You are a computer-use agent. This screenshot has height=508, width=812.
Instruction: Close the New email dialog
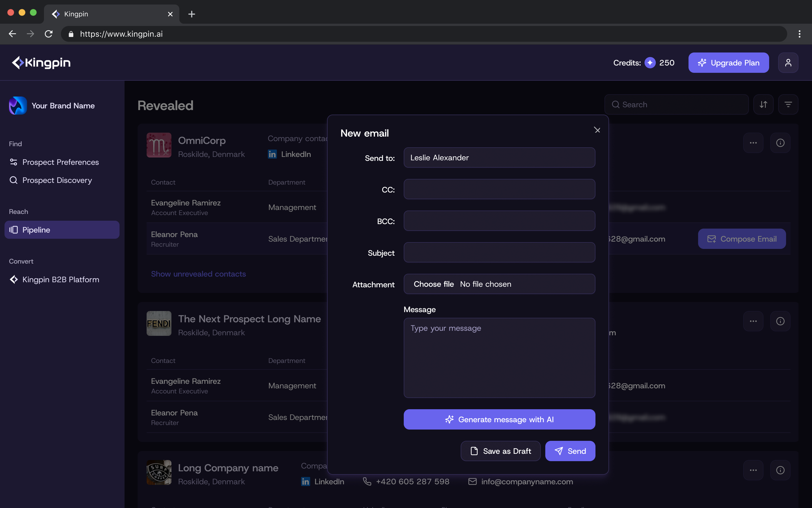pos(597,130)
